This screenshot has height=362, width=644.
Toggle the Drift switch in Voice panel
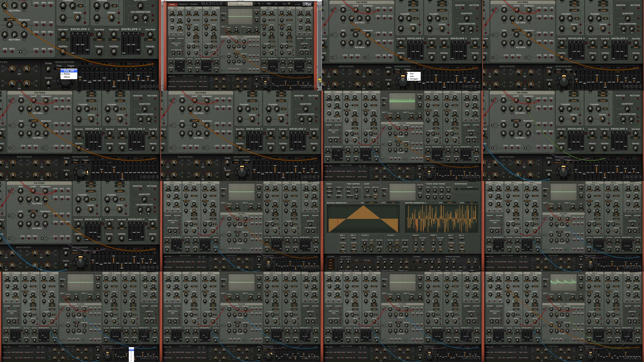(x=329, y=197)
